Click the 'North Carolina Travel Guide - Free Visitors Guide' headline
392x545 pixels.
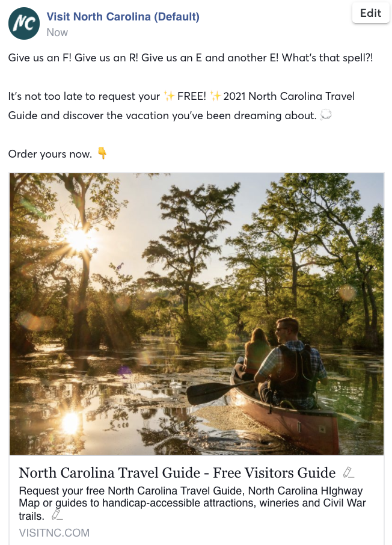coord(177,472)
